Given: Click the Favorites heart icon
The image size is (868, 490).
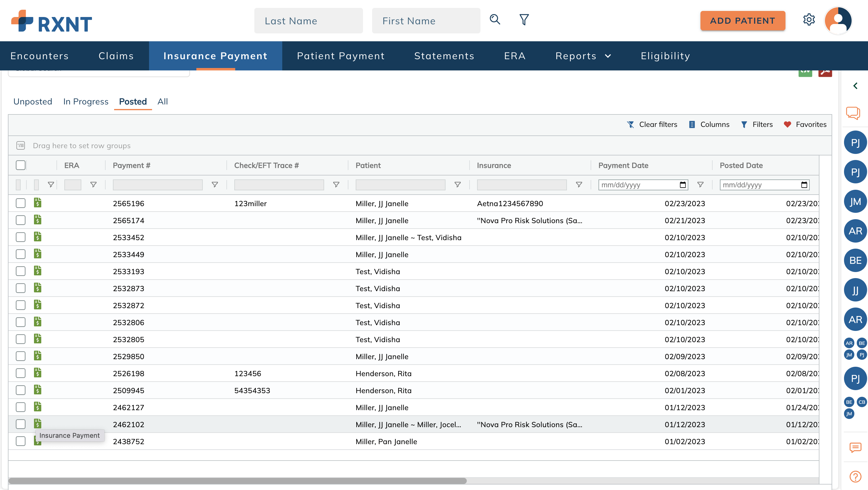Looking at the screenshot, I should [787, 124].
